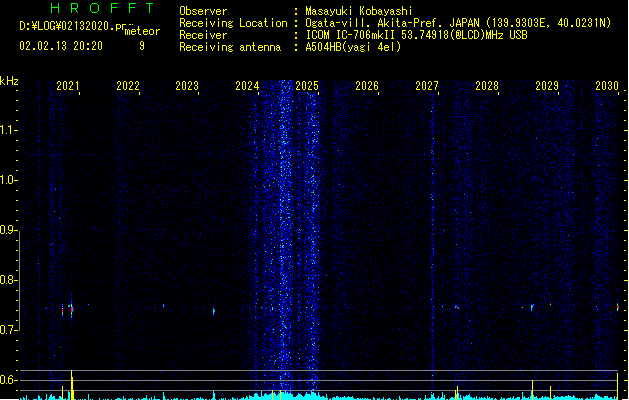Click the 1.0 kHz frequency tick label
The image size is (629, 400).
8,180
